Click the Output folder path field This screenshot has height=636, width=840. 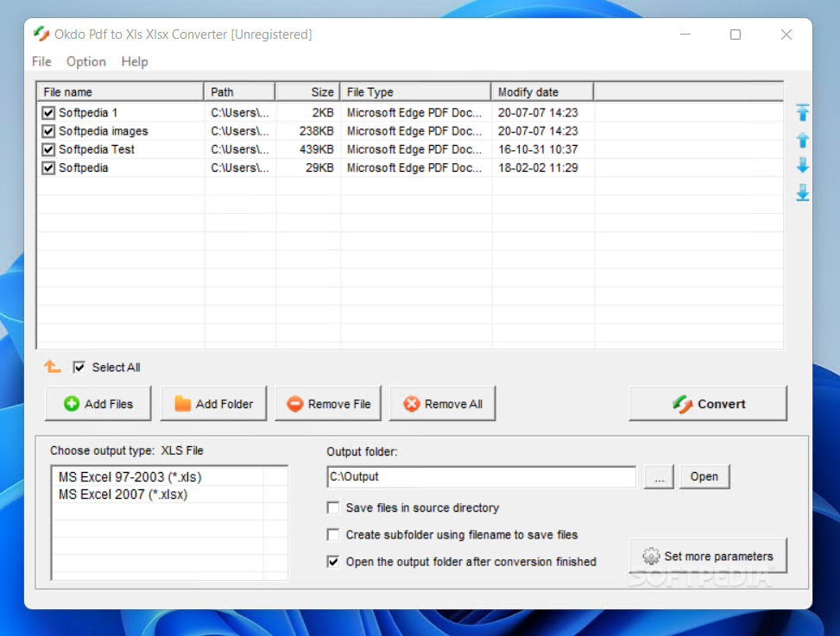(x=481, y=476)
